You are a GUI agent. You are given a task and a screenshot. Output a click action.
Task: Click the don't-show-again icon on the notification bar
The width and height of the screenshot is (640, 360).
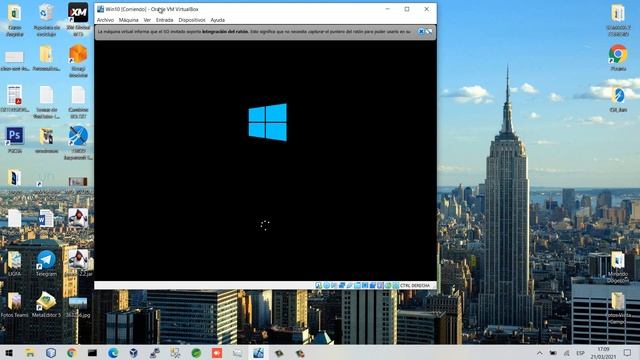point(429,31)
